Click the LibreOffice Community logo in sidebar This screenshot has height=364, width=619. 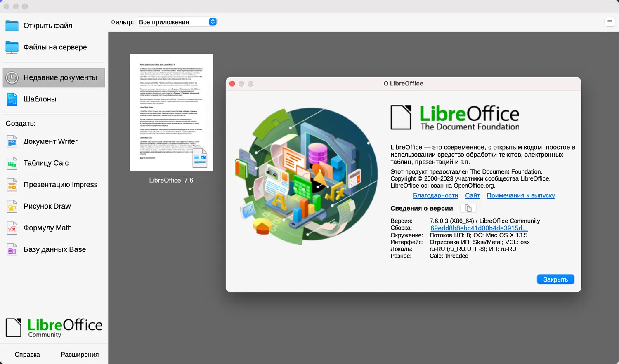(54, 328)
